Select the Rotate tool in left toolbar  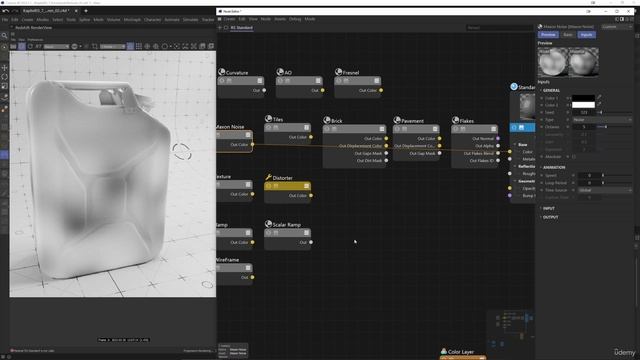click(x=4, y=77)
